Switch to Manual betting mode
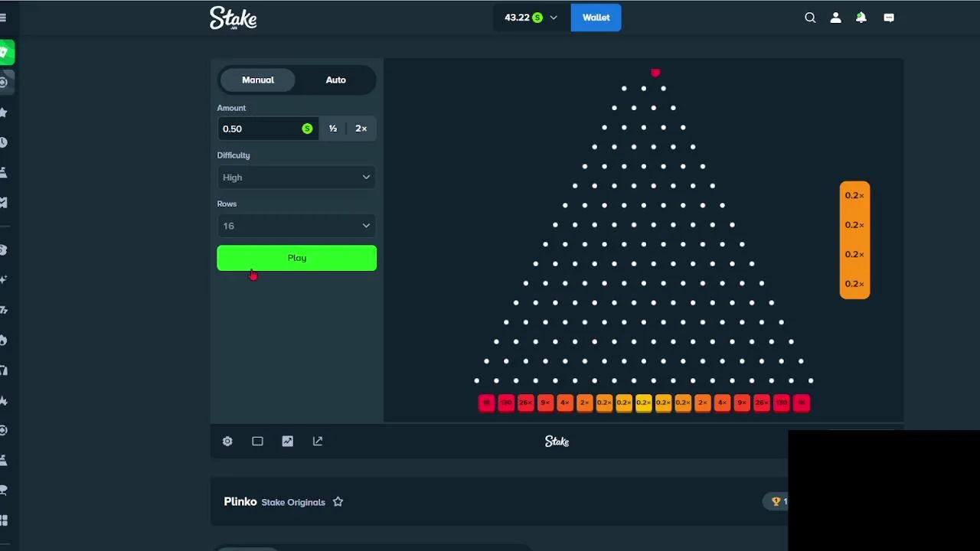This screenshot has width=980, height=551. coord(258,80)
